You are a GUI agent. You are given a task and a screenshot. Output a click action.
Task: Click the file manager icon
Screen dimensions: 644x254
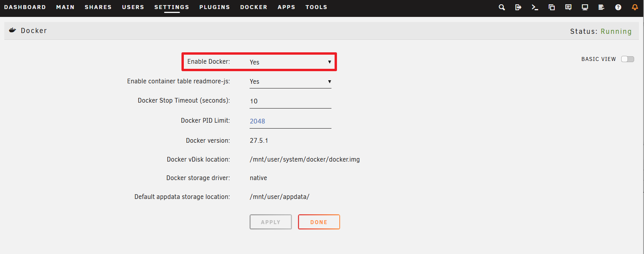coord(551,7)
